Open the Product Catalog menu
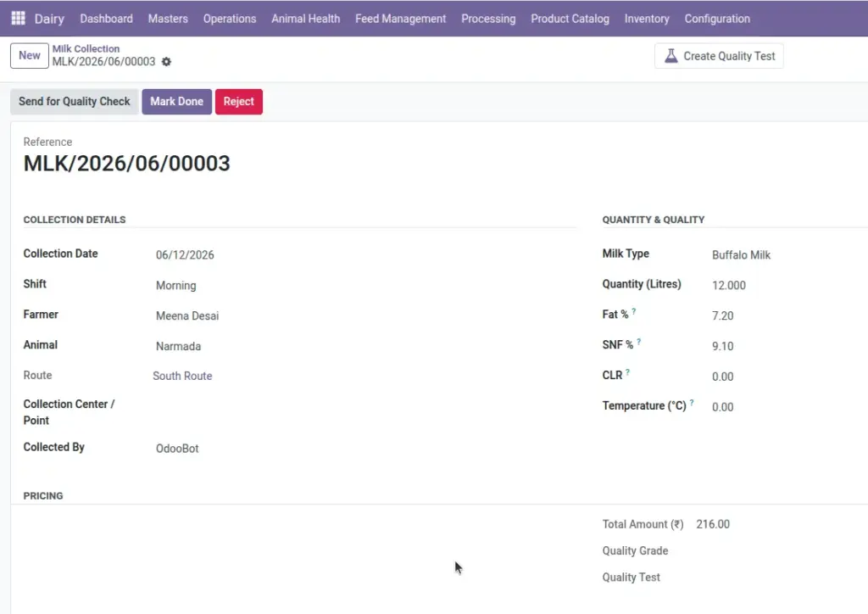868x614 pixels. coord(570,19)
